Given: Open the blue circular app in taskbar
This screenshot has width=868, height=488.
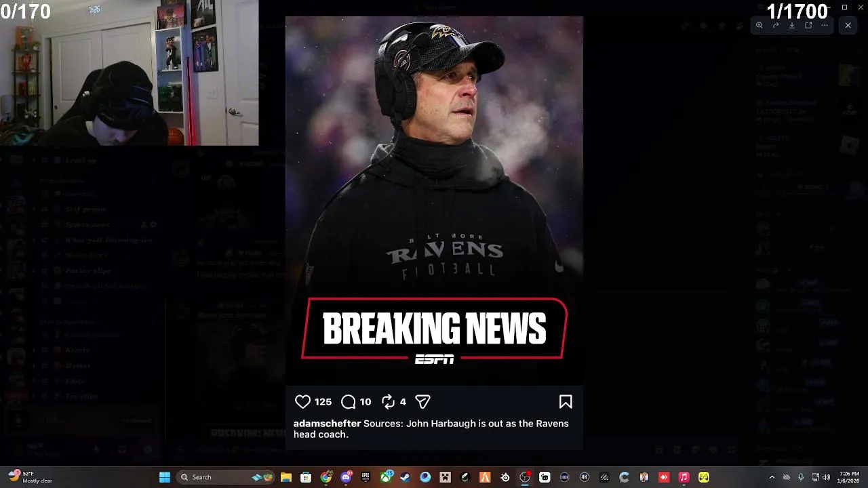Looking at the screenshot, I should 425,477.
